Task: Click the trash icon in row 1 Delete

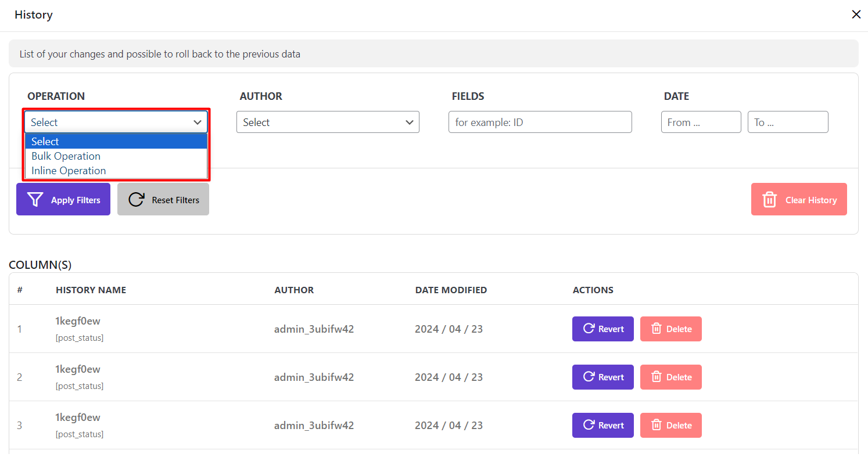Action: pyautogui.click(x=657, y=329)
